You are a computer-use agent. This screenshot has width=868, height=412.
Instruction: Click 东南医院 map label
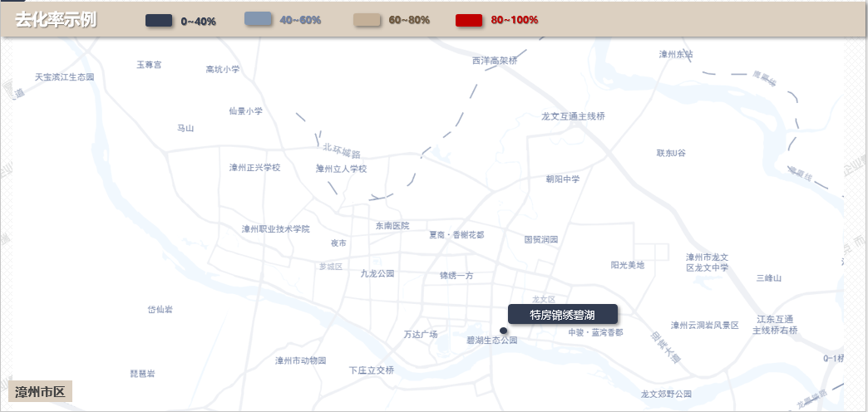pyautogui.click(x=392, y=225)
